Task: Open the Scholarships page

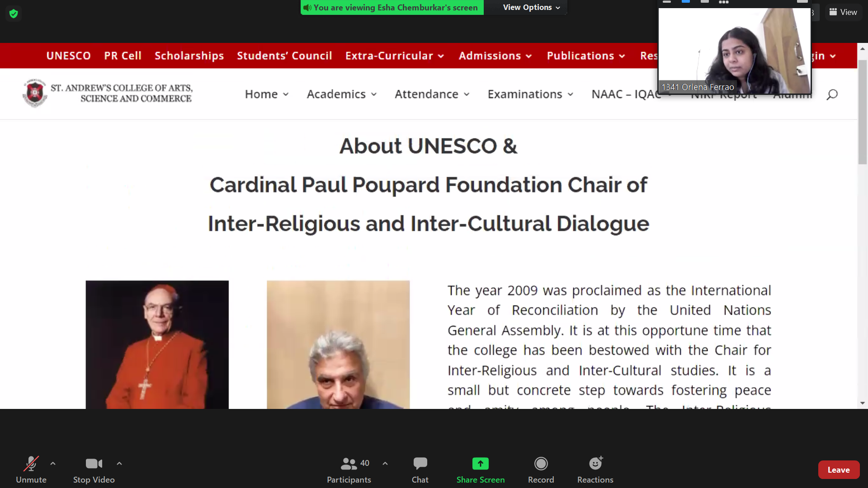Action: (189, 56)
